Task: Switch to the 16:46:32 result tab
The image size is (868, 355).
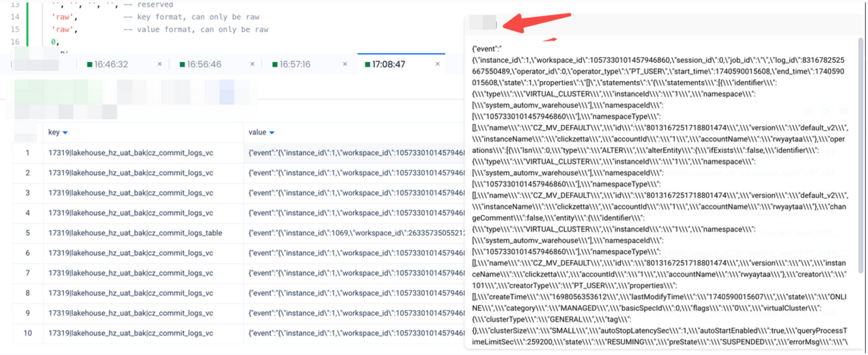Action: click(111, 64)
